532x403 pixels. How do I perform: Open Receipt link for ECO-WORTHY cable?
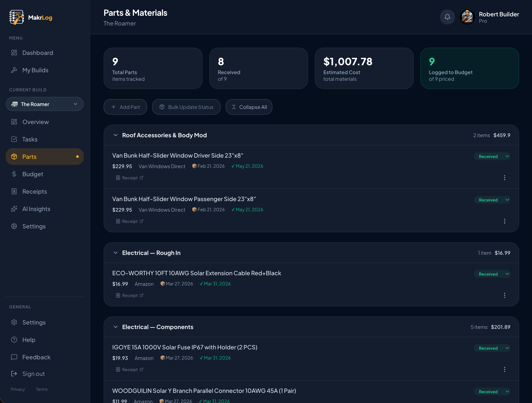130,295
